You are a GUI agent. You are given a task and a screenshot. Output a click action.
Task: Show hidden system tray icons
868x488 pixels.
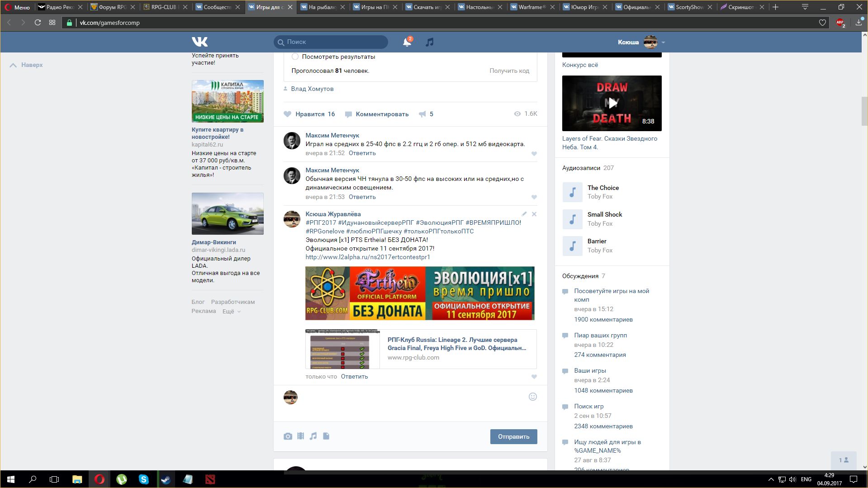771,479
